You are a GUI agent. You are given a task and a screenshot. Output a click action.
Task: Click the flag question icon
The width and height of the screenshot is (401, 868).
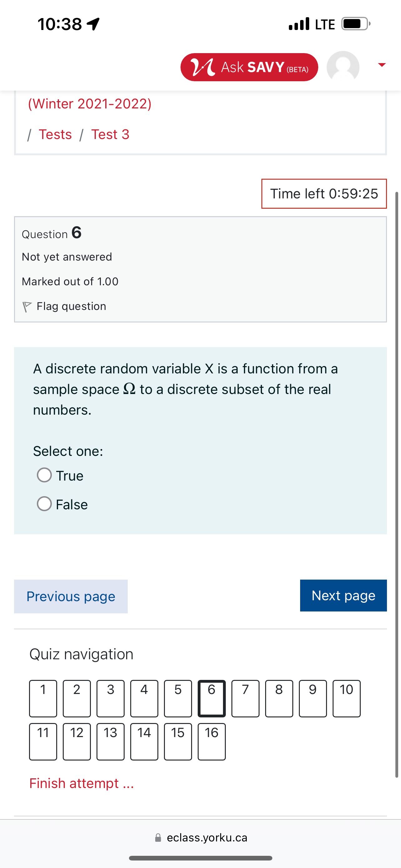tap(27, 307)
